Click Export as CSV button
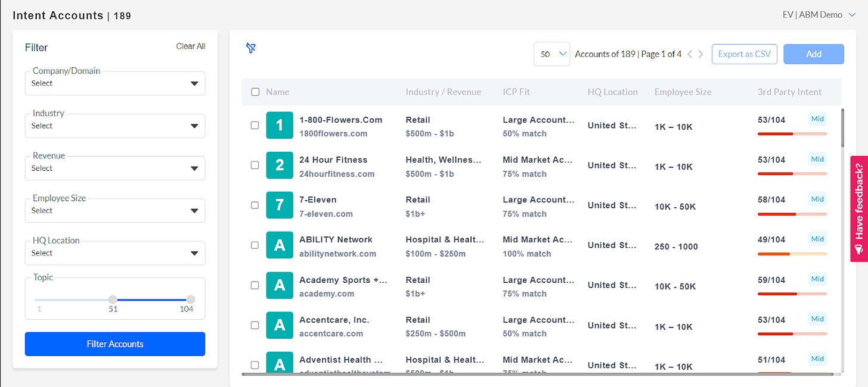The image size is (868, 387). click(744, 54)
